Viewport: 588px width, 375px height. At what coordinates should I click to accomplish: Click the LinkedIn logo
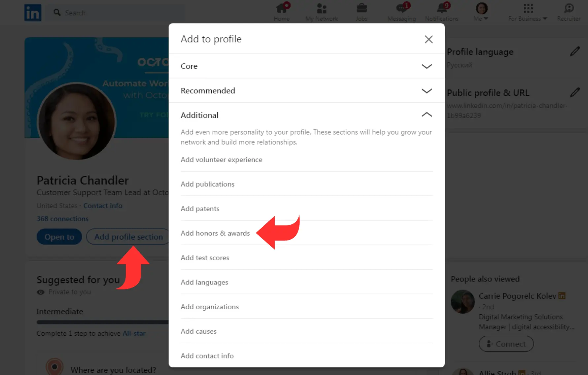tap(33, 13)
